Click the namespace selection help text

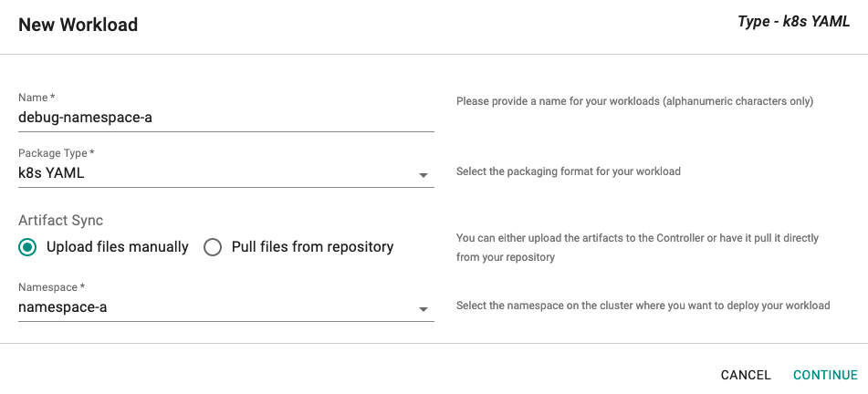point(643,306)
